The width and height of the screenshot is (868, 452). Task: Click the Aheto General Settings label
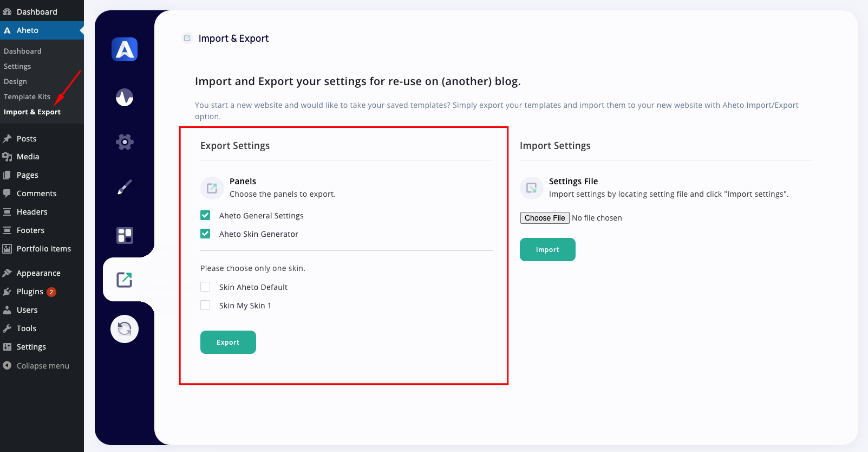click(262, 216)
